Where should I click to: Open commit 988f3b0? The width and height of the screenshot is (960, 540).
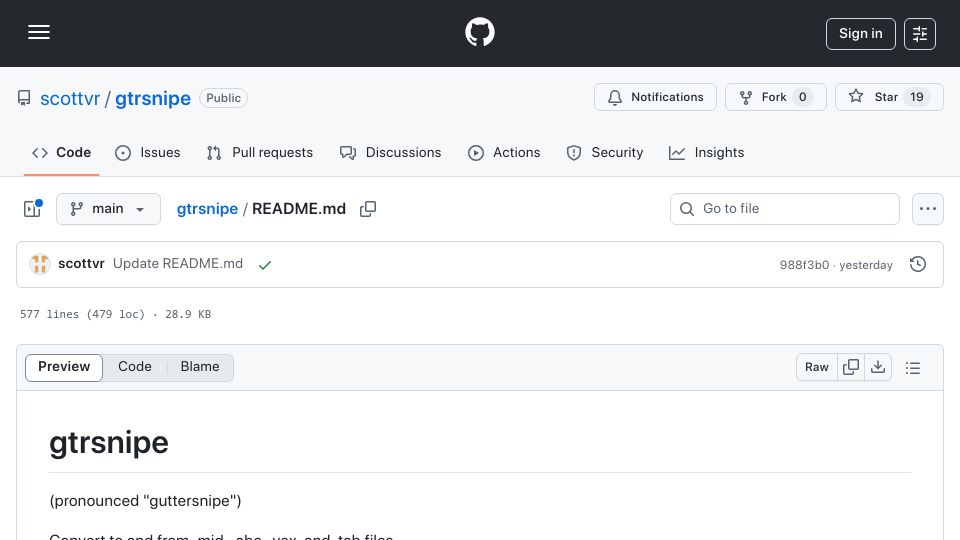click(x=804, y=264)
